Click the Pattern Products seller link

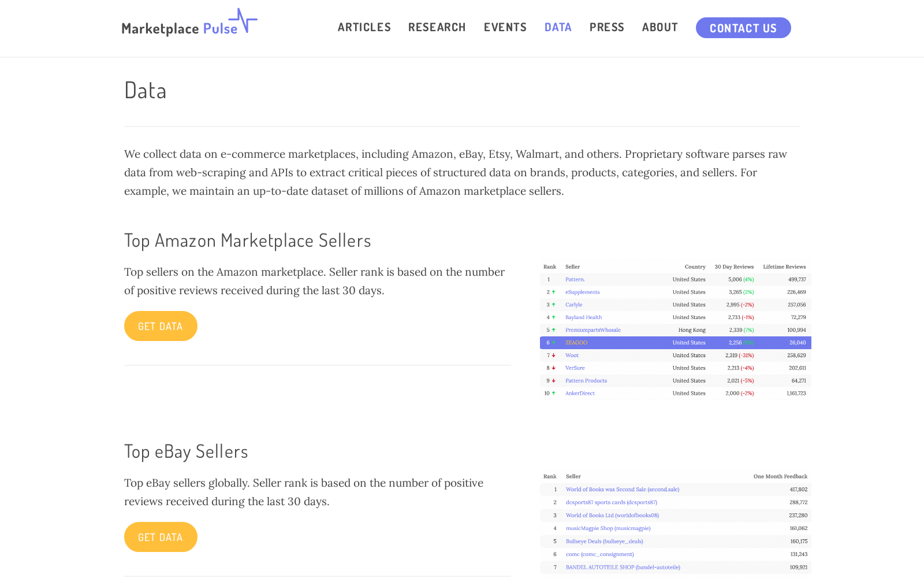pyautogui.click(x=586, y=381)
